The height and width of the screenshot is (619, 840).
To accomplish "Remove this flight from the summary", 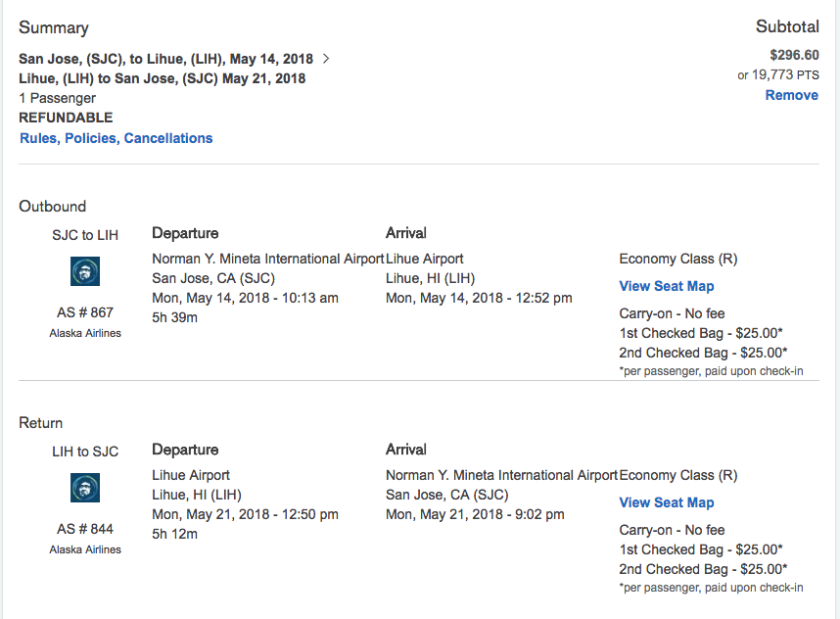I will coord(791,95).
